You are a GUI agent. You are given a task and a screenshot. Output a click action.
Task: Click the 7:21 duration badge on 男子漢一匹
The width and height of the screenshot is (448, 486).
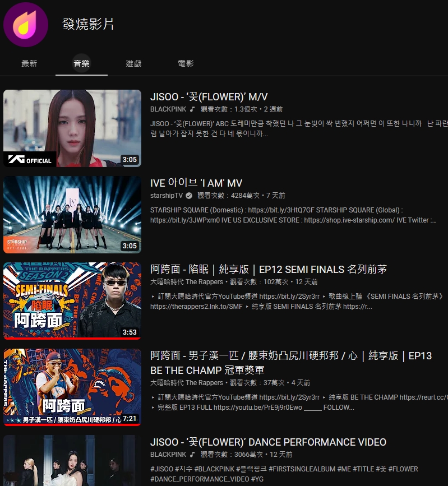click(x=130, y=418)
